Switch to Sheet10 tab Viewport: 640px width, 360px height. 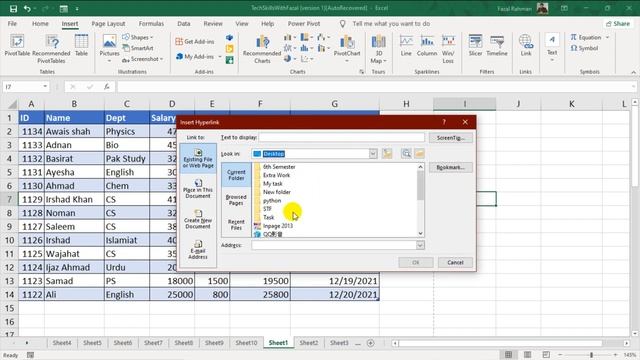246,343
